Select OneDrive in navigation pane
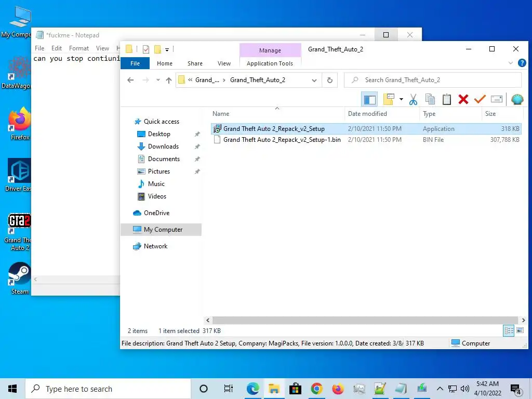 (x=156, y=213)
